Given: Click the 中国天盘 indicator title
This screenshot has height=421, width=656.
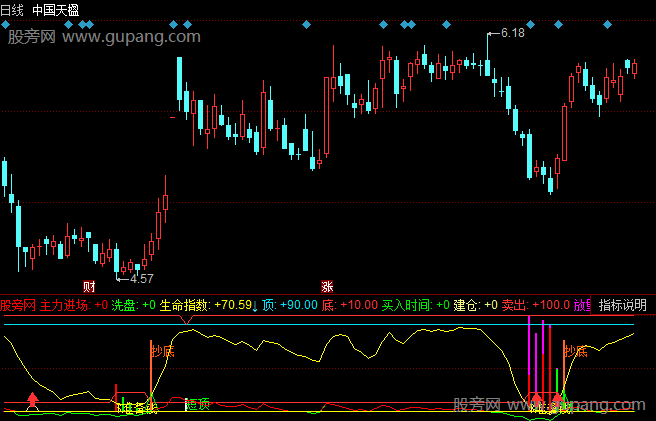Looking at the screenshot, I should click(56, 8).
